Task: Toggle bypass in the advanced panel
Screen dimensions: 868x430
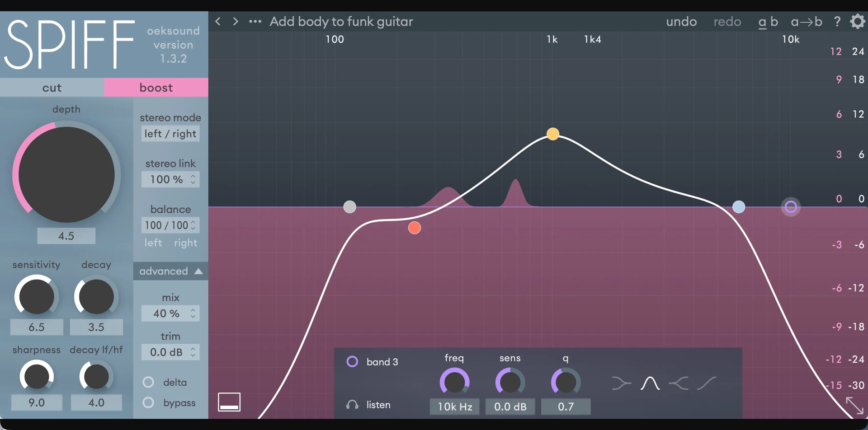Action: pyautogui.click(x=148, y=402)
